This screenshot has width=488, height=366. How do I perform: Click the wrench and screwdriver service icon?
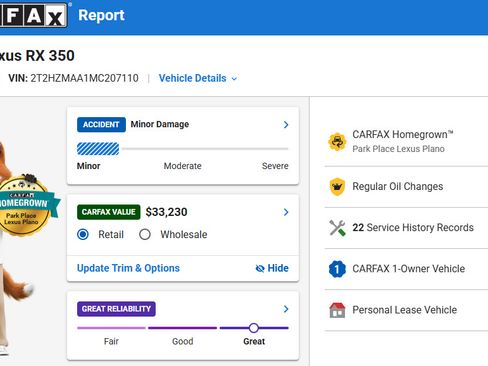click(x=337, y=228)
